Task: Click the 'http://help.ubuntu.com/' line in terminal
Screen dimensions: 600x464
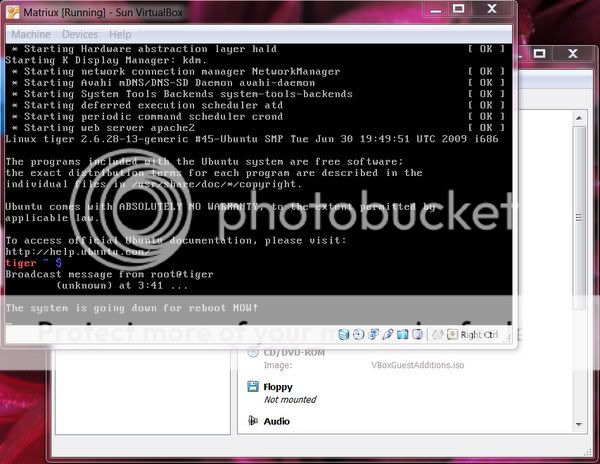Action: [x=77, y=252]
